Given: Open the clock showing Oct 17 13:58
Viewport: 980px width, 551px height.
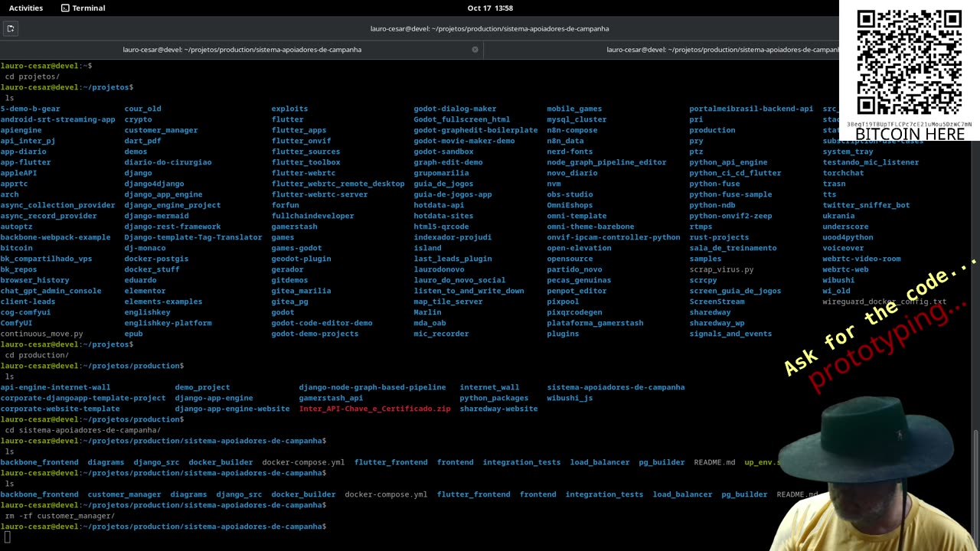Looking at the screenshot, I should click(490, 8).
